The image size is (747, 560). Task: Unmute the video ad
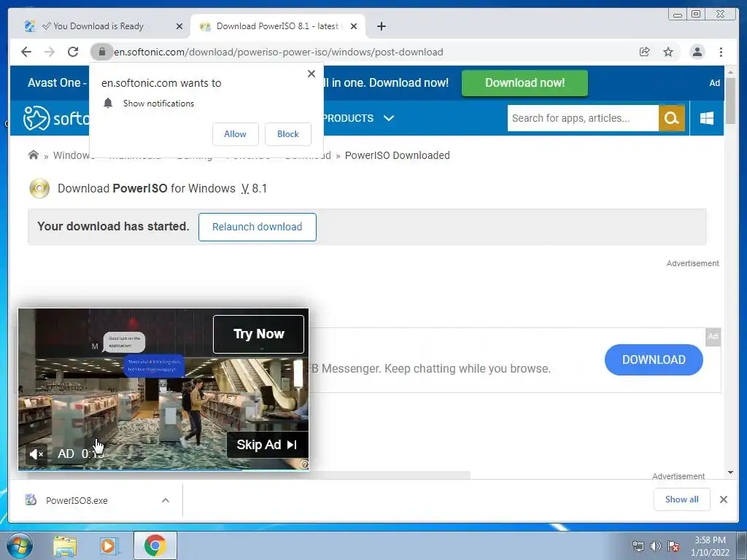(x=36, y=454)
